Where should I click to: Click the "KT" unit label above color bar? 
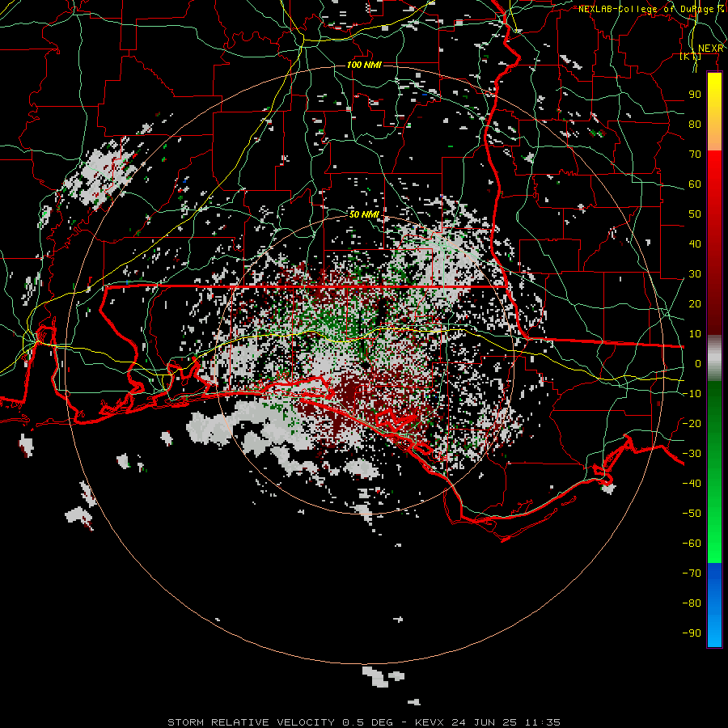pyautogui.click(x=691, y=57)
